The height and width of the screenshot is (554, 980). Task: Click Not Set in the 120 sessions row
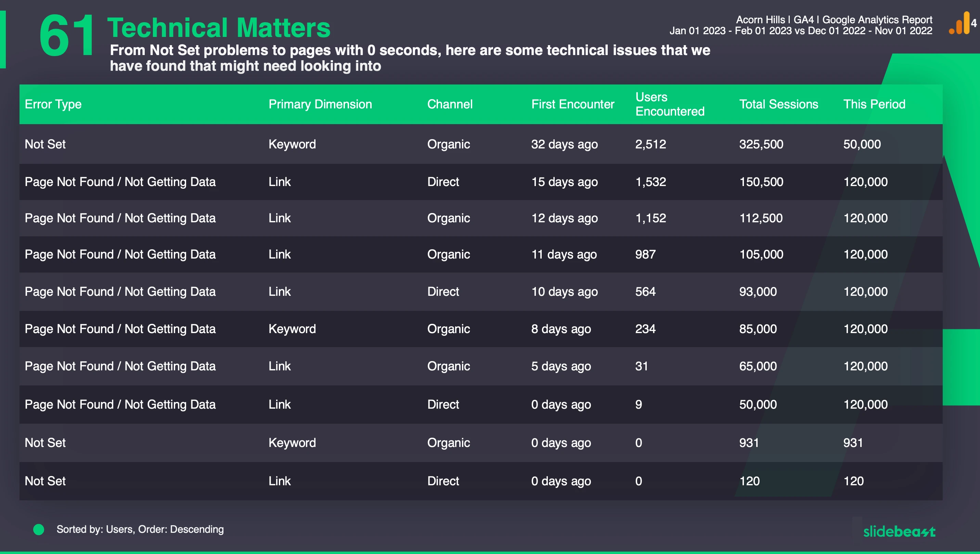[45, 481]
